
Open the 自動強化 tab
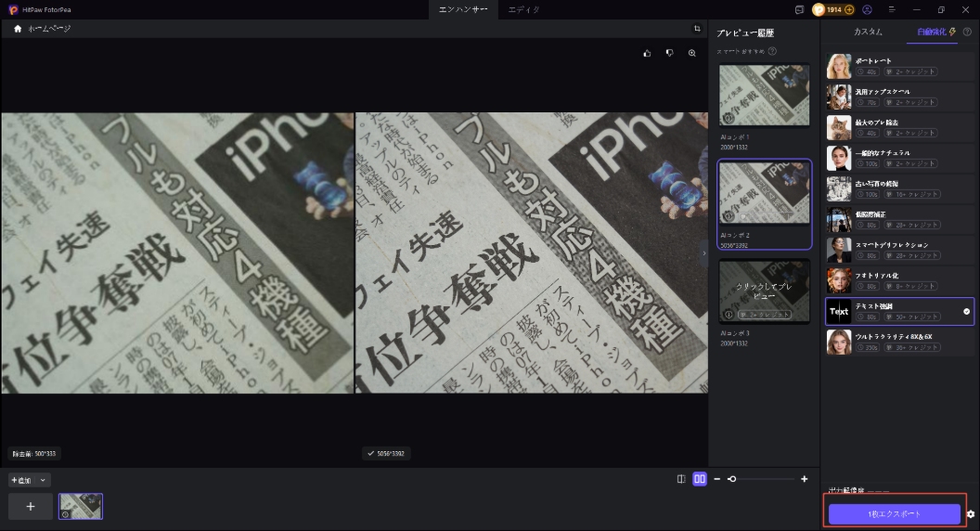click(932, 32)
